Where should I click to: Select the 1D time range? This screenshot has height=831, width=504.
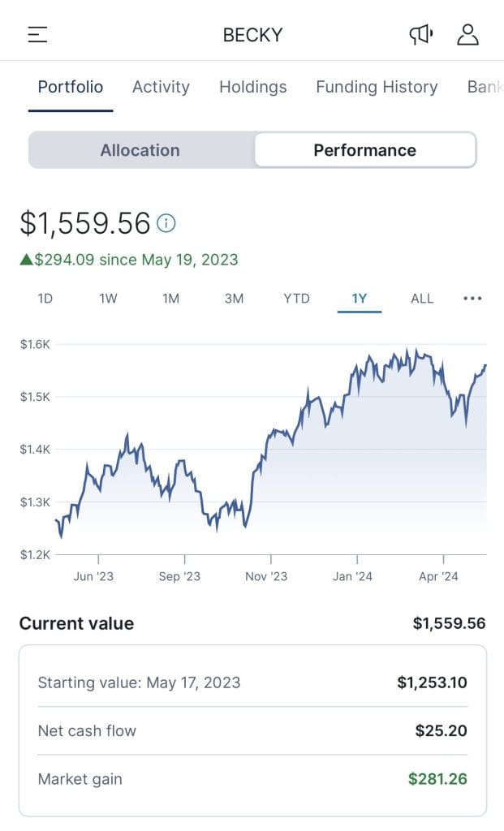45,298
